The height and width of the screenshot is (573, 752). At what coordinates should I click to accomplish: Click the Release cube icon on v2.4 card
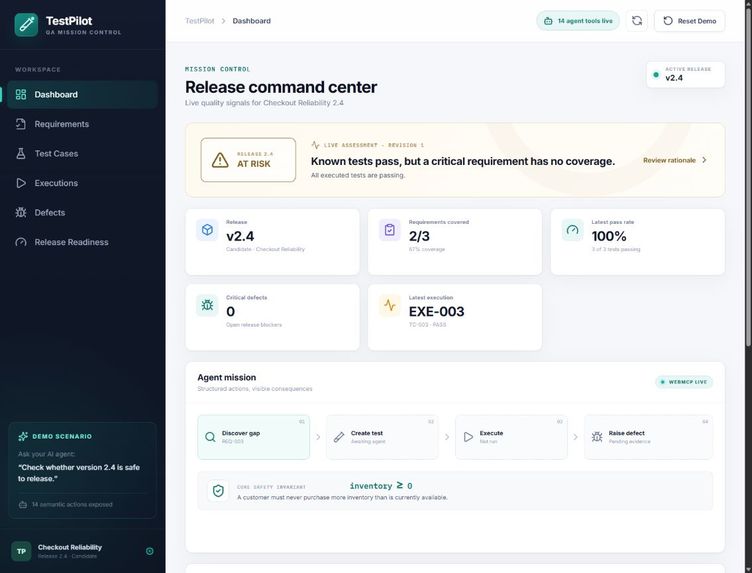[207, 230]
